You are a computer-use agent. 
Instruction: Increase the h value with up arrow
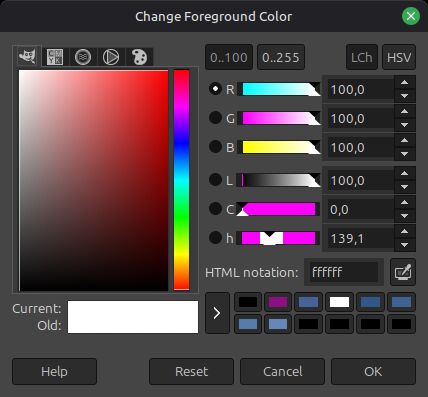[x=405, y=232]
